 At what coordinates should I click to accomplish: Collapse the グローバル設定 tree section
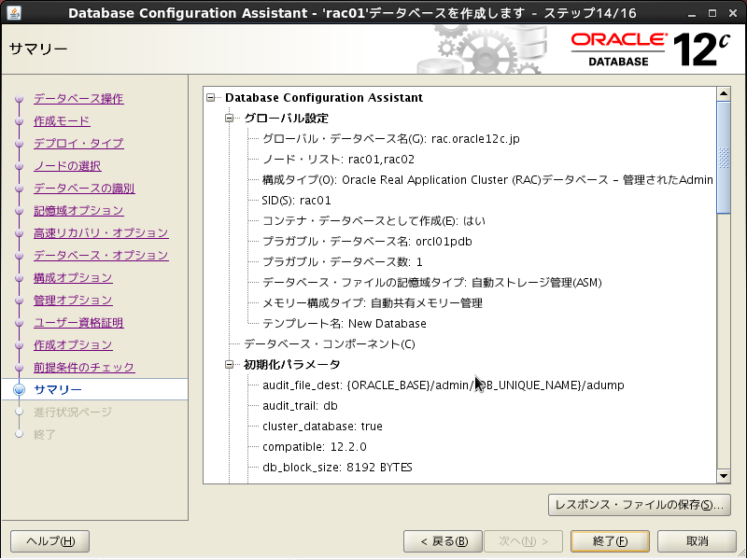point(229,119)
